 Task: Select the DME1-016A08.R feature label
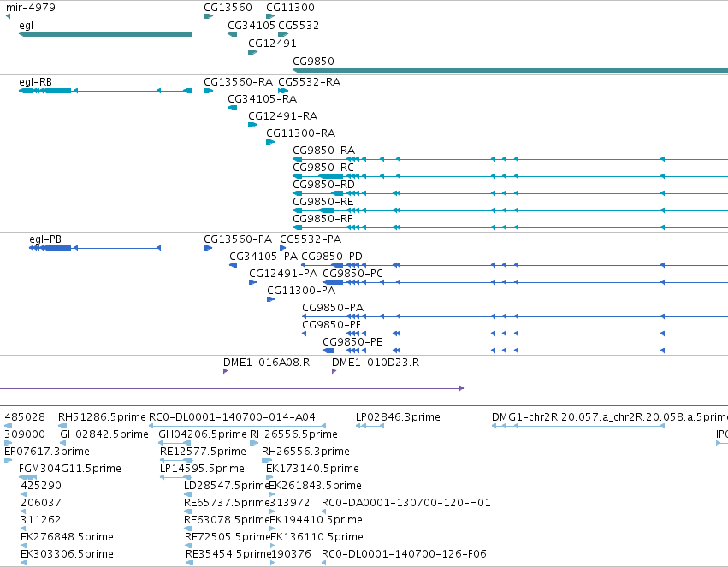click(267, 363)
